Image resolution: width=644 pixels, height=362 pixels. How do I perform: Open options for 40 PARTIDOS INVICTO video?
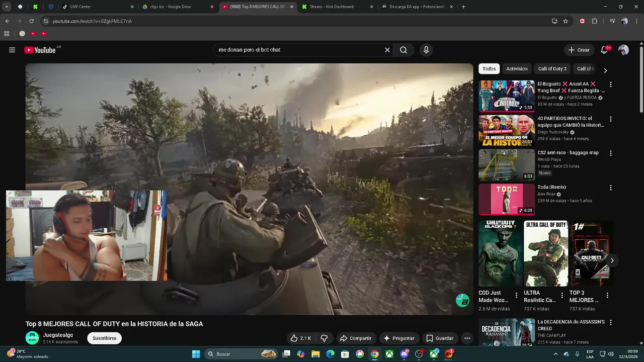coord(611,119)
